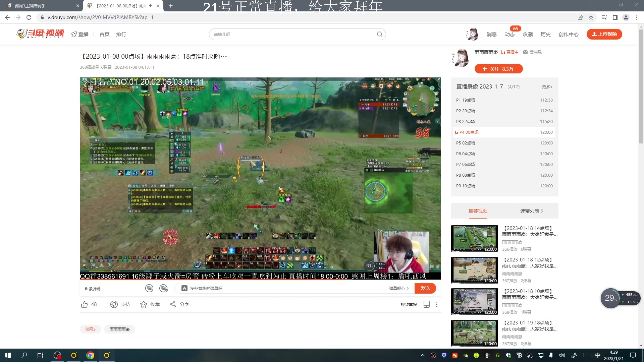This screenshot has height=362, width=644.
Task: Click the 发送 send button
Action: click(x=425, y=288)
